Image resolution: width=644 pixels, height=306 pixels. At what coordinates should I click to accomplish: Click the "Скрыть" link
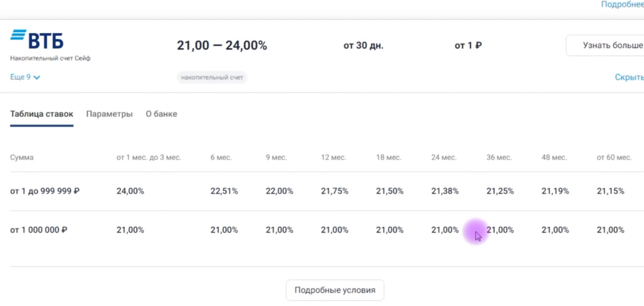click(629, 77)
